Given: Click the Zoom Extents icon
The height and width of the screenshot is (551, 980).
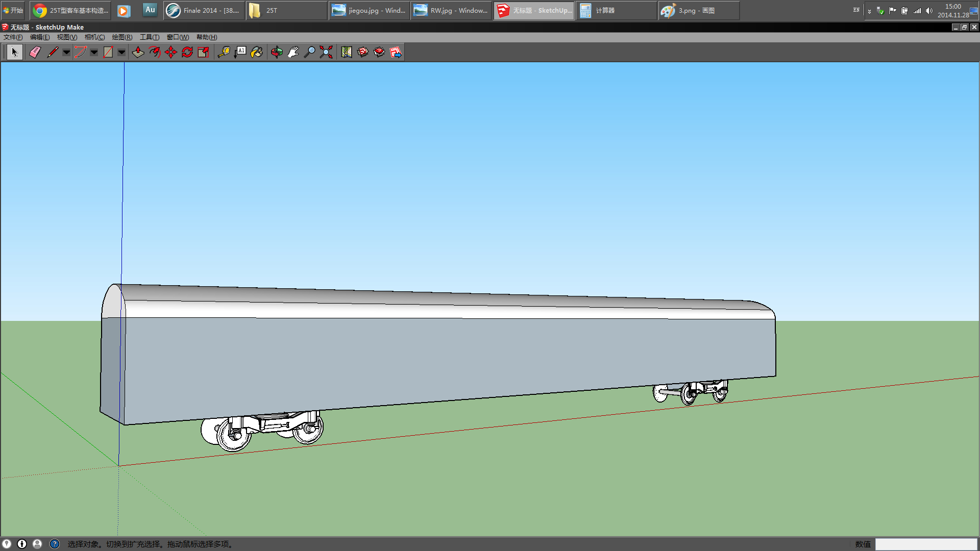Looking at the screenshot, I should [326, 52].
